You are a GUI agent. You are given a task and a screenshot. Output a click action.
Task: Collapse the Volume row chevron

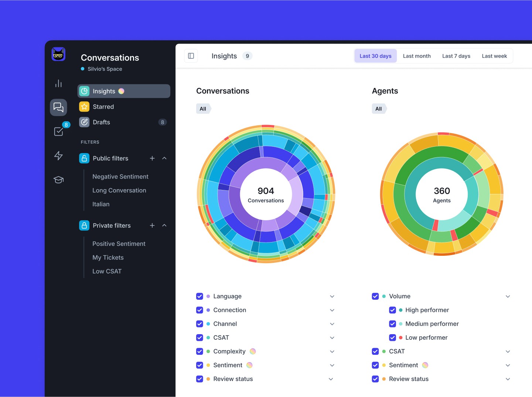(508, 296)
